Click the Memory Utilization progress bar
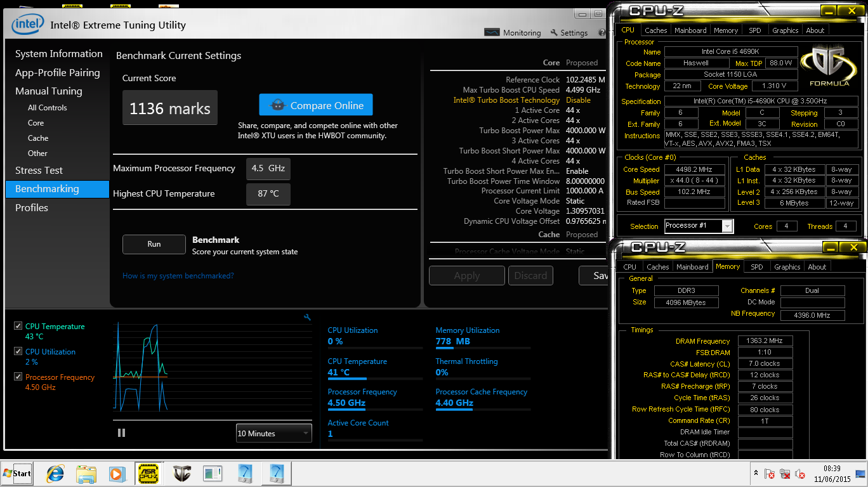 coord(483,347)
